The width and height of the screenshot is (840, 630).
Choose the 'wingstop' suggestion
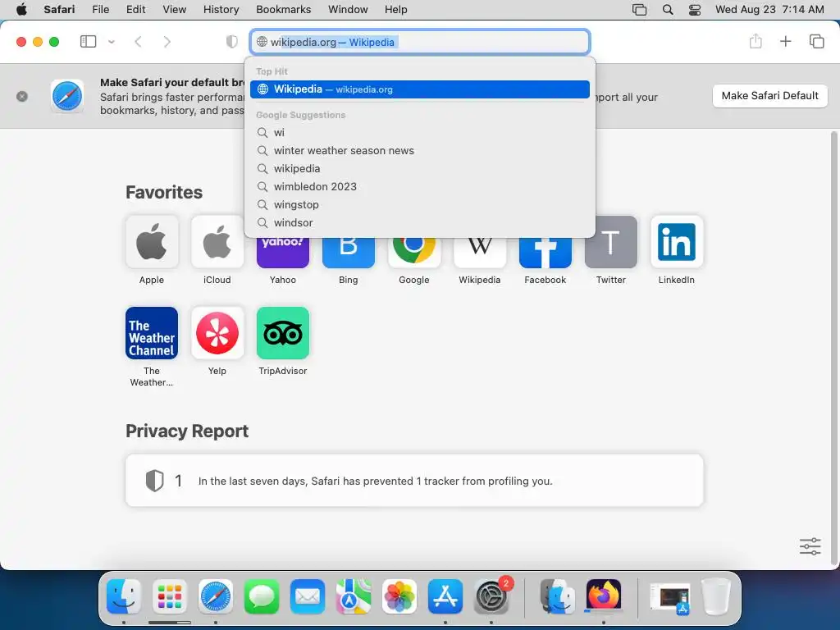coord(420,204)
